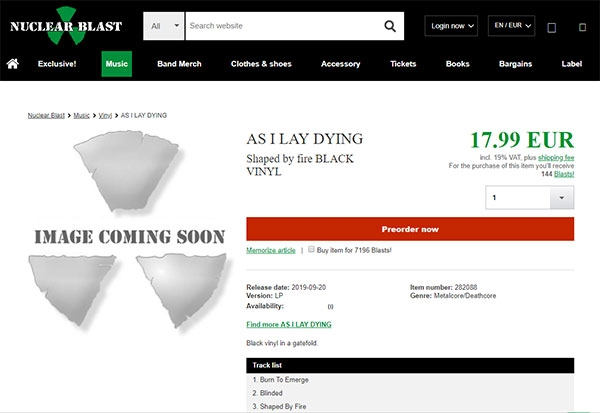600x413 pixels.
Task: Click the Memorize article link
Action: [x=271, y=250]
